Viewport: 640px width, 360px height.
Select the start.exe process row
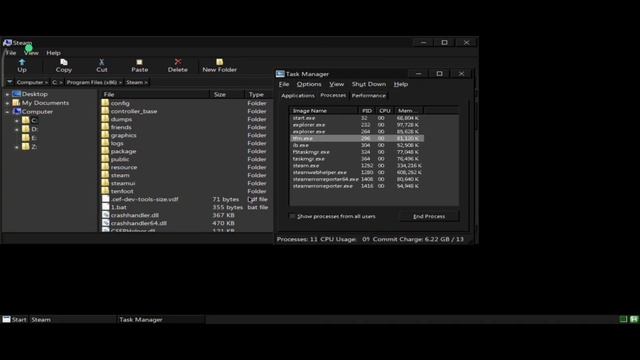pyautogui.click(x=357, y=118)
